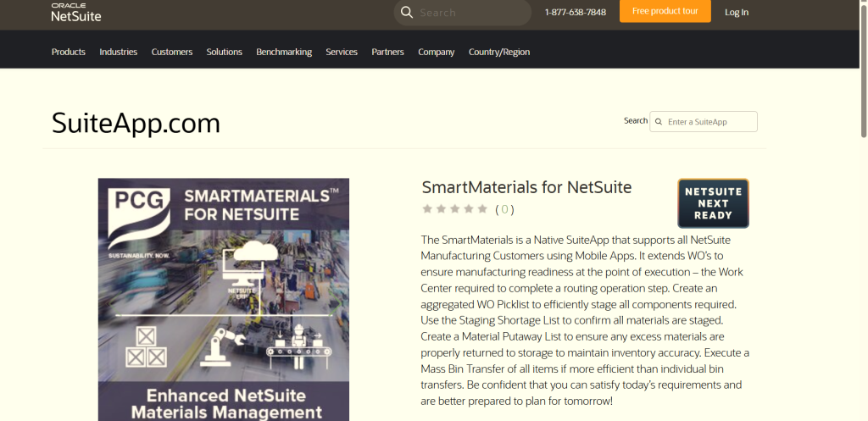Open the Products menu

(69, 52)
